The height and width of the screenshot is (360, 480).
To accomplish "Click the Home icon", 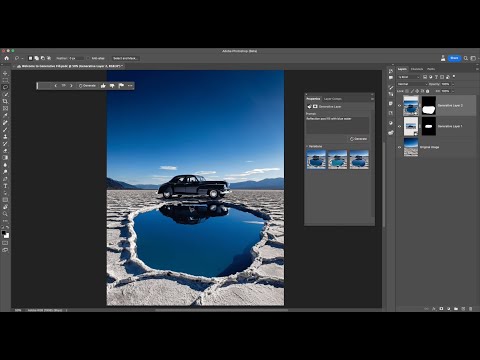I will click(x=6, y=58).
